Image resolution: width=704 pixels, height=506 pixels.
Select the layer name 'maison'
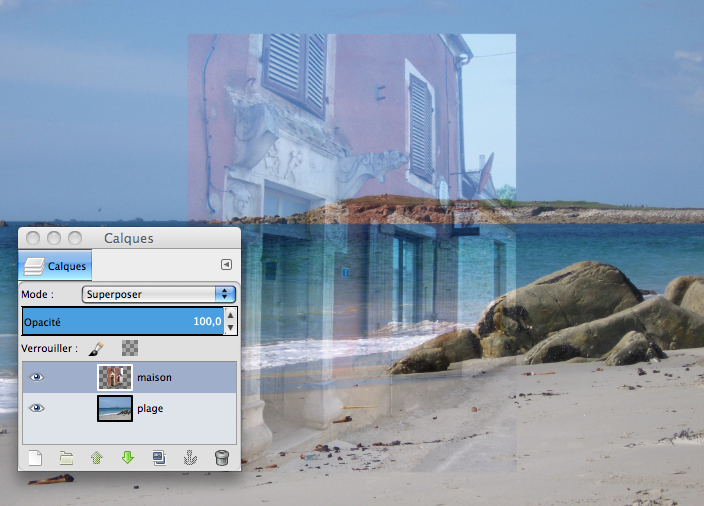(154, 378)
